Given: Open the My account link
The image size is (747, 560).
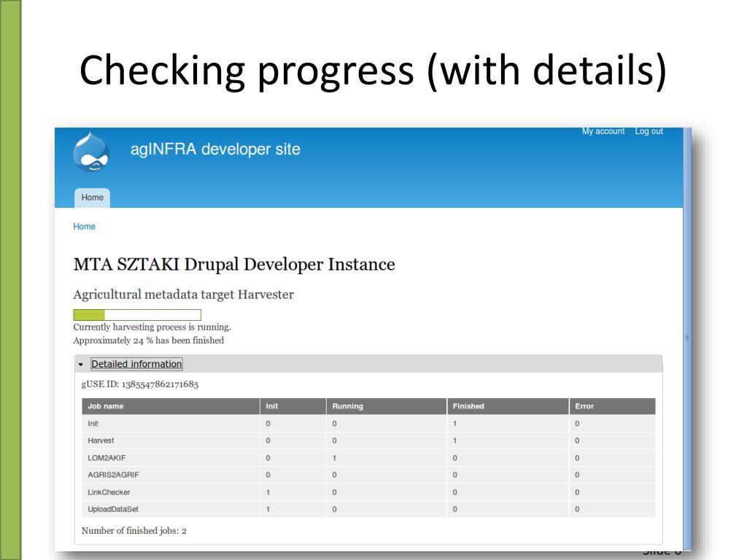Looking at the screenshot, I should pos(603,131).
